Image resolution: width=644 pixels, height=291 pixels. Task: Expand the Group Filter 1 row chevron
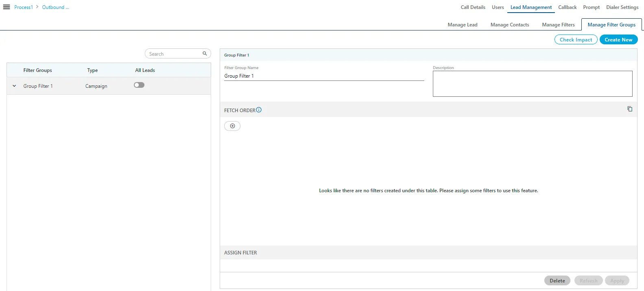tap(14, 86)
